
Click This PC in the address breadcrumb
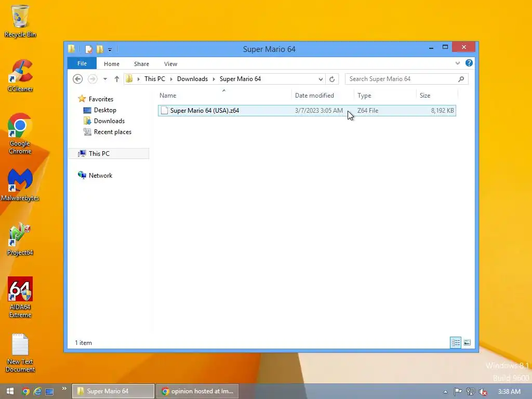(x=155, y=79)
